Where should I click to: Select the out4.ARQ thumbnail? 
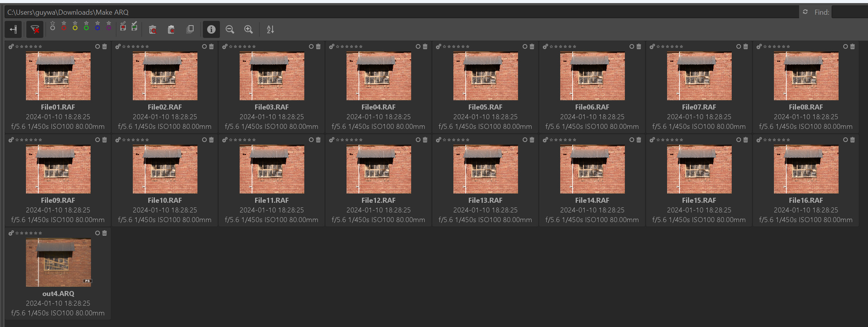pyautogui.click(x=58, y=262)
